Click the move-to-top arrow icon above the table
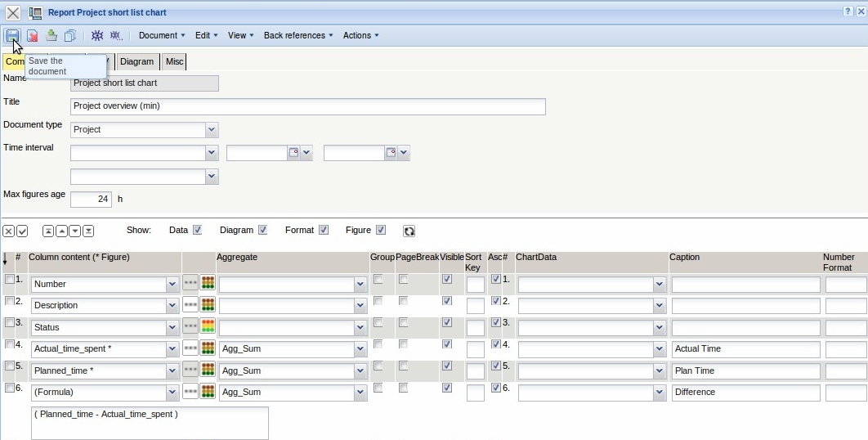The height and width of the screenshot is (440, 868). pyautogui.click(x=48, y=231)
